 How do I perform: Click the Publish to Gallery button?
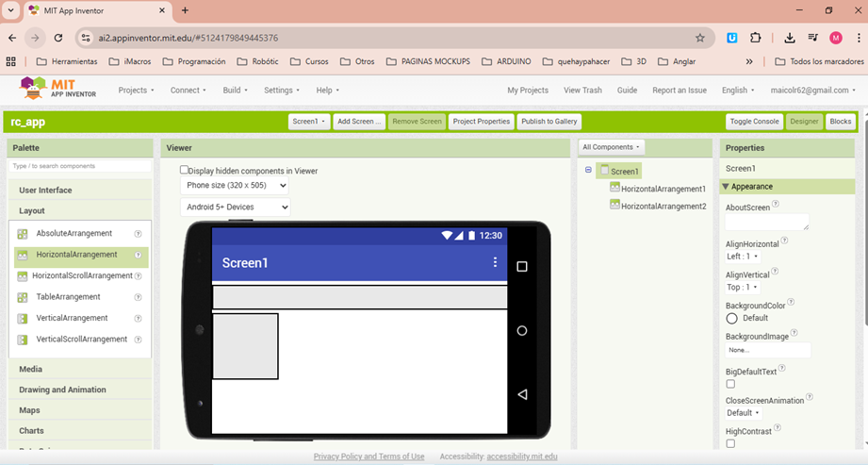click(549, 122)
